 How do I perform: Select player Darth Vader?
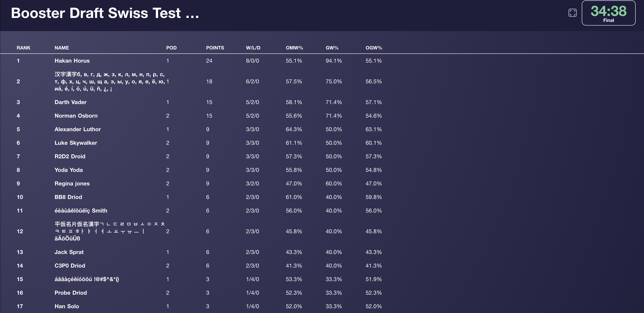click(x=71, y=102)
